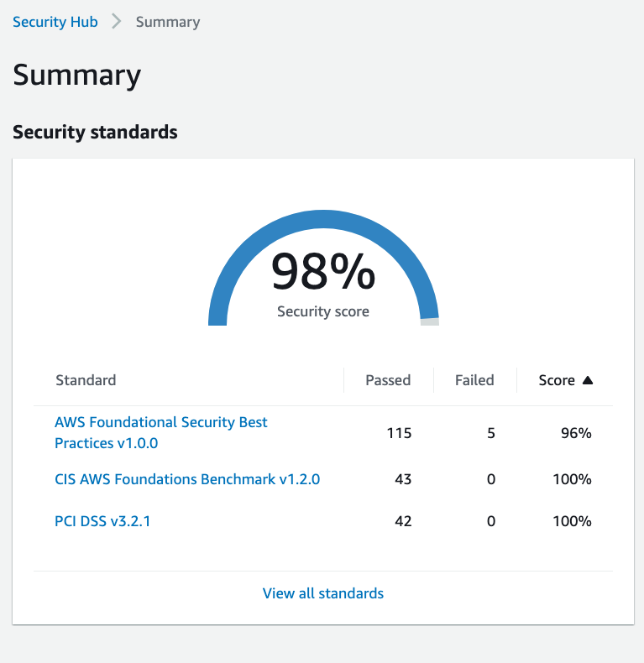Click the 115 passed count
Screen dimensions: 644x663
(399, 433)
